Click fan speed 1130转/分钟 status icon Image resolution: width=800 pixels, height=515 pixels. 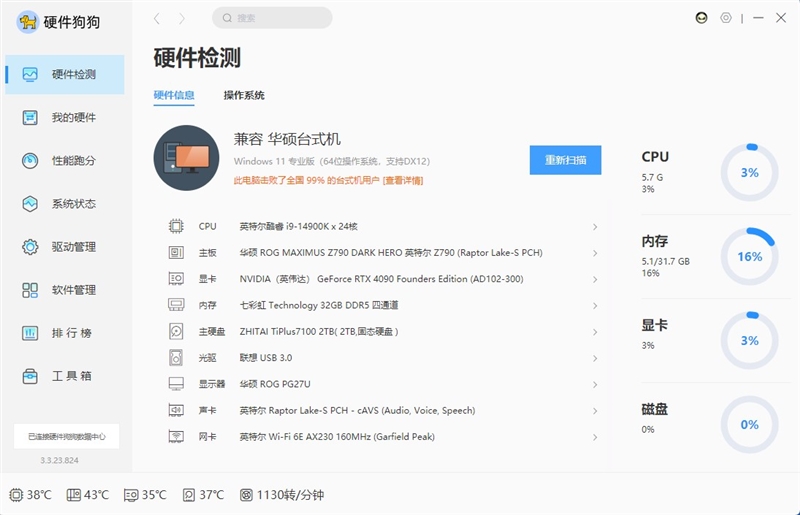(246, 495)
